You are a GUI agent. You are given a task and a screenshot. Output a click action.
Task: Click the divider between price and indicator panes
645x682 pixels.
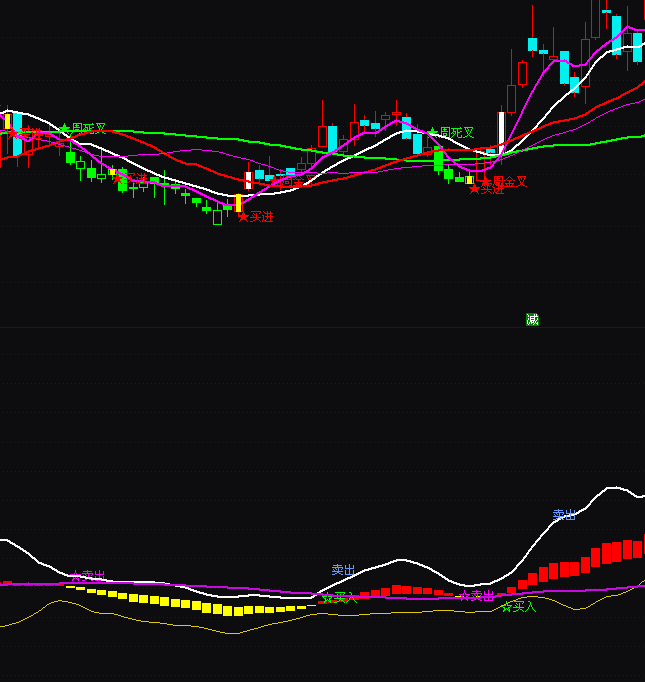[322, 327]
